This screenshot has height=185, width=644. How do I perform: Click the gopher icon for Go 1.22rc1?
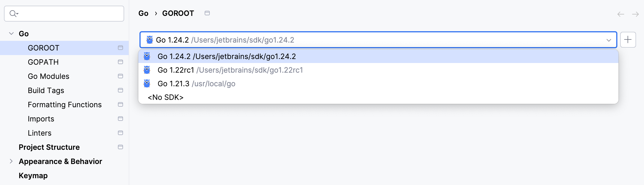147,70
